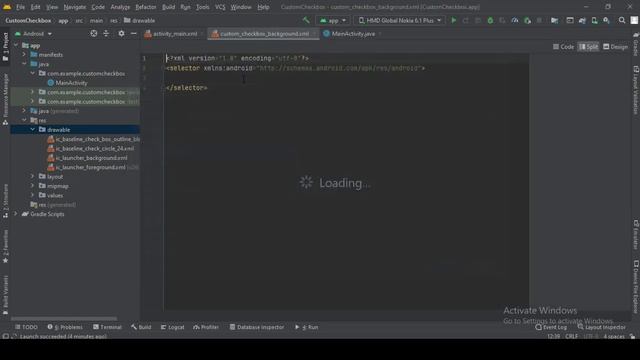The image size is (640, 360).
Task: Expand the layout folder
Action: point(33,176)
